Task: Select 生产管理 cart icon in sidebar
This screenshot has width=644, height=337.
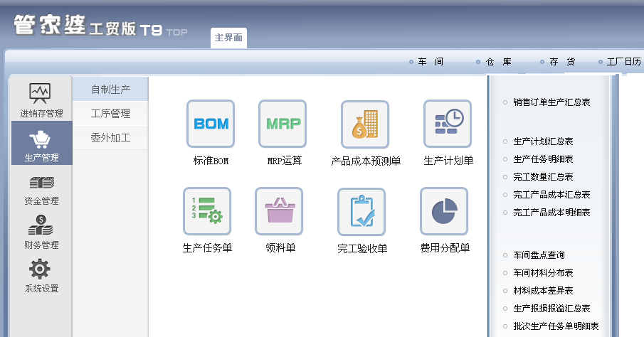Action: [x=41, y=143]
